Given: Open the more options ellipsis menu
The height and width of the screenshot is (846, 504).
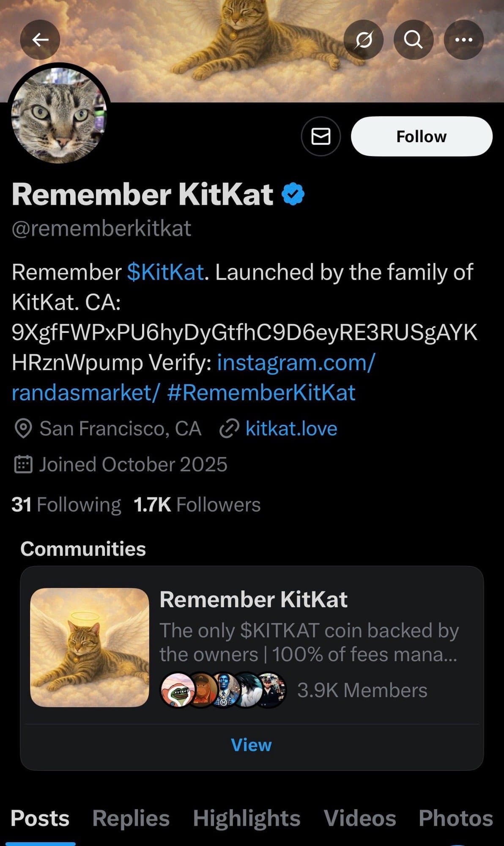Looking at the screenshot, I should 463,39.
